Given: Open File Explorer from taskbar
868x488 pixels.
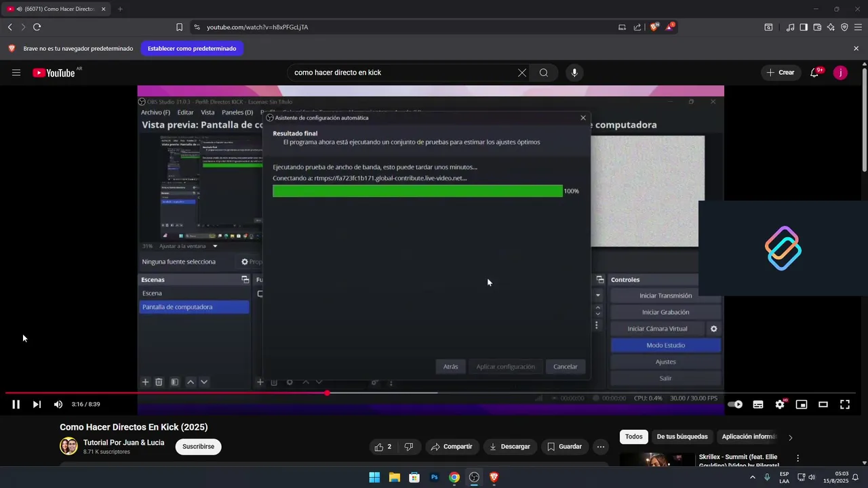Looking at the screenshot, I should point(394,477).
